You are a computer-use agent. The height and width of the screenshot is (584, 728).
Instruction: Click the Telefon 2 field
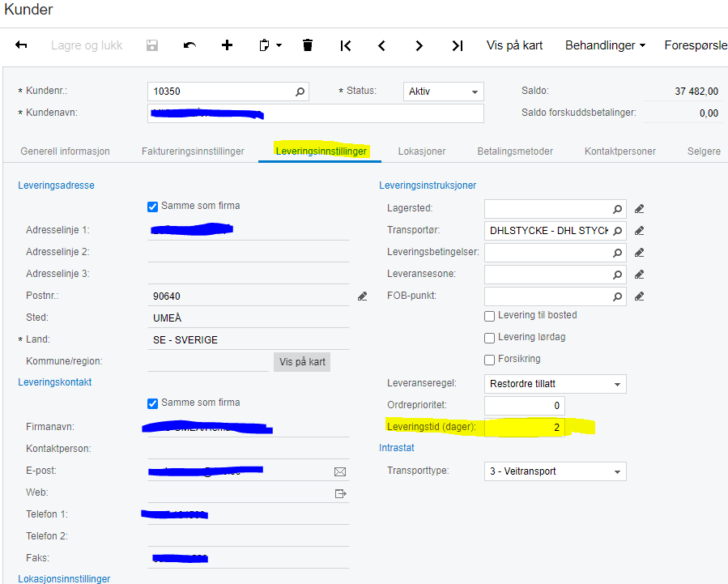(x=249, y=537)
